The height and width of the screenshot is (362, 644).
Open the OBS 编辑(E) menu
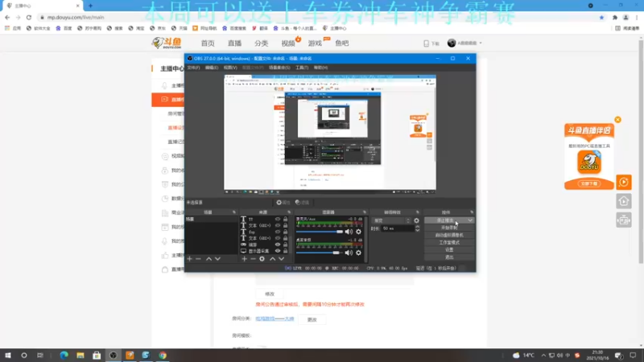coord(212,68)
